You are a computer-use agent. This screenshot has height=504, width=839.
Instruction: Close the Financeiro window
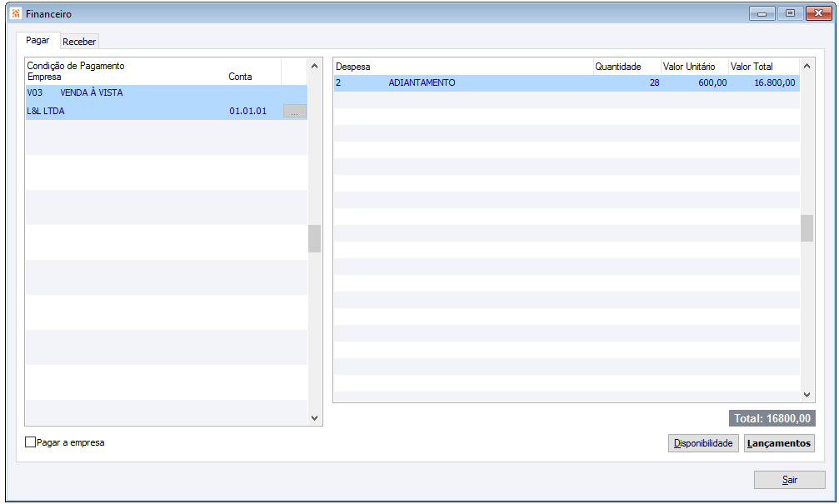click(819, 13)
